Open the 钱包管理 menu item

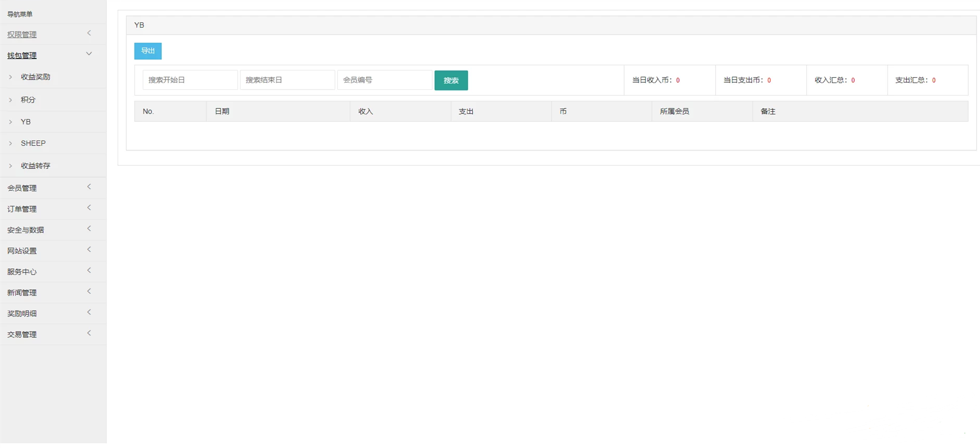click(x=22, y=55)
